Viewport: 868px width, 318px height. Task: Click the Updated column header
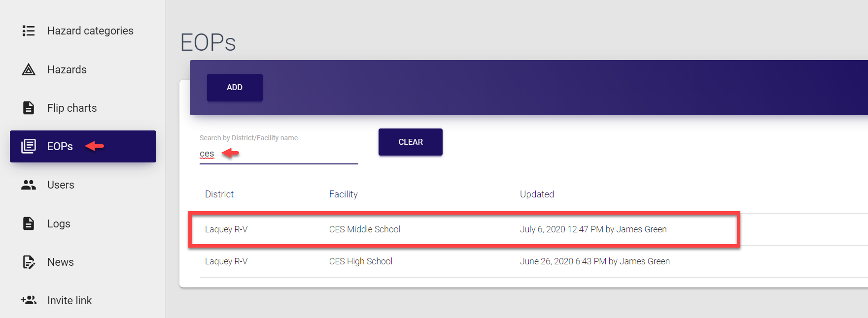pos(537,194)
